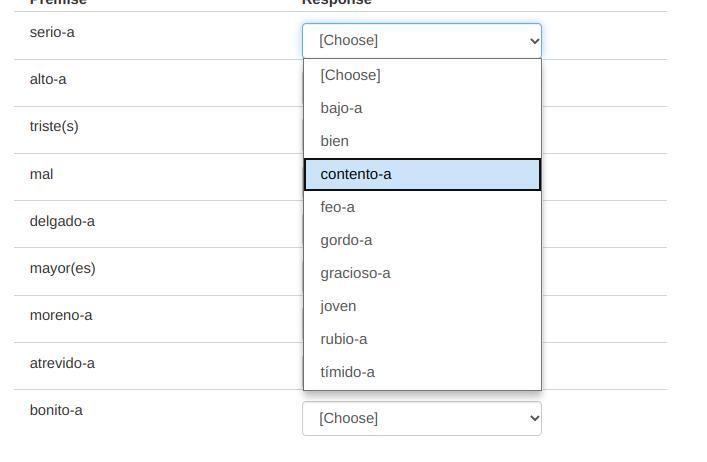Click the delgado-a premise label
Image resolution: width=707 pixels, height=462 pixels.
62,221
